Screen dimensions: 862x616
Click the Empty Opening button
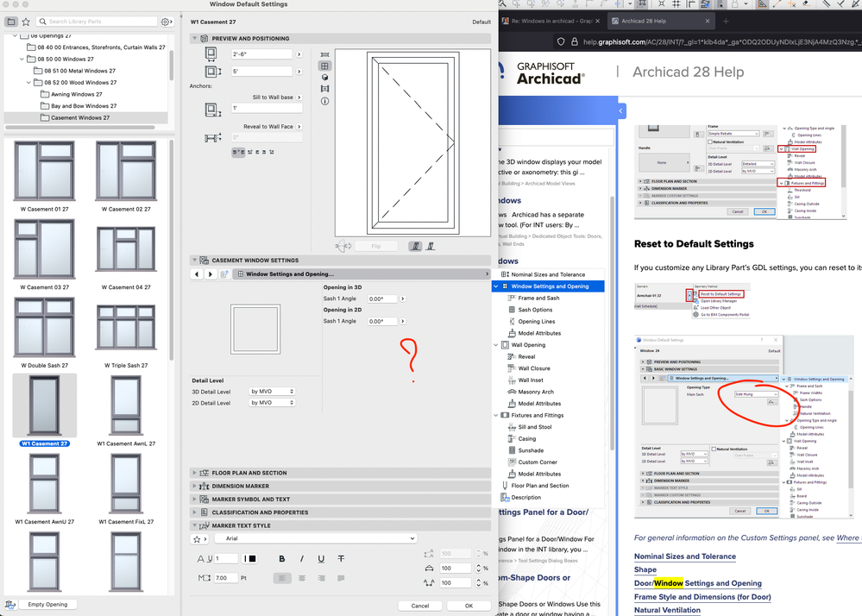[x=47, y=605]
